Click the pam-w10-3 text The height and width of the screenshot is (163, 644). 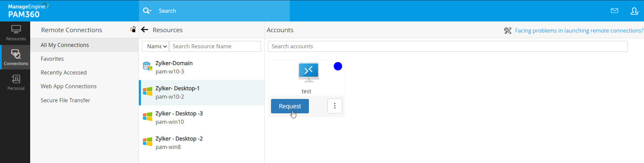tap(170, 71)
